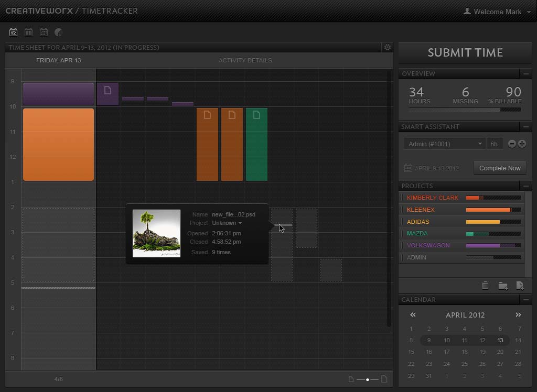Collapse the Smart Assistant panel
The image size is (537, 392).
click(526, 127)
